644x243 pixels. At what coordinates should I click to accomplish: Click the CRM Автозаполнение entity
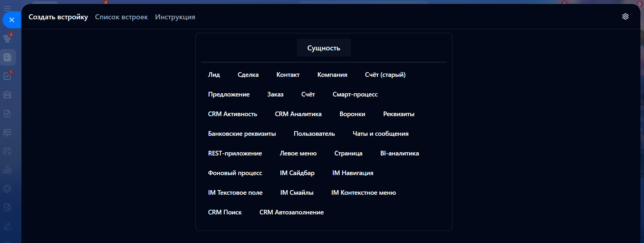[x=291, y=212]
